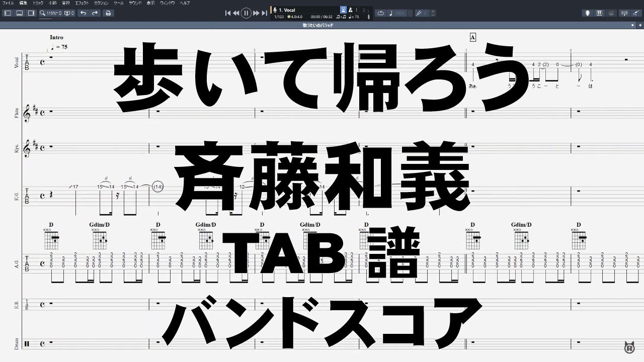This screenshot has width=644, height=362.
Task: Click the tuning fork transpose tonality control
Action: coord(422,13)
